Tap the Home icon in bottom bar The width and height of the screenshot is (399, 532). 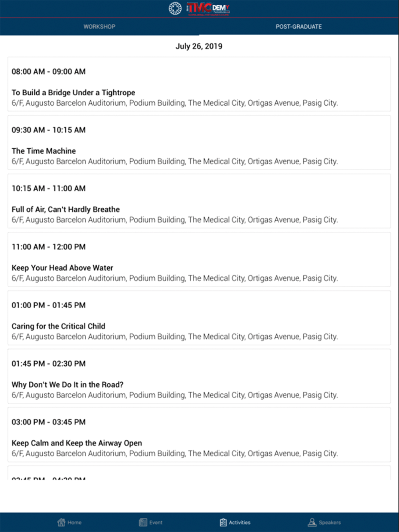(x=61, y=522)
